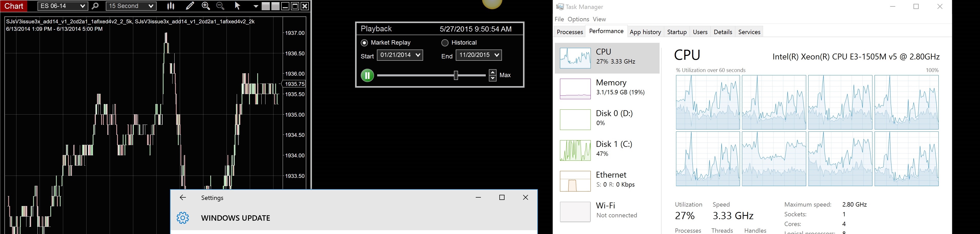The width and height of the screenshot is (980, 234).
Task: Click the Max speed label
Action: tap(505, 75)
